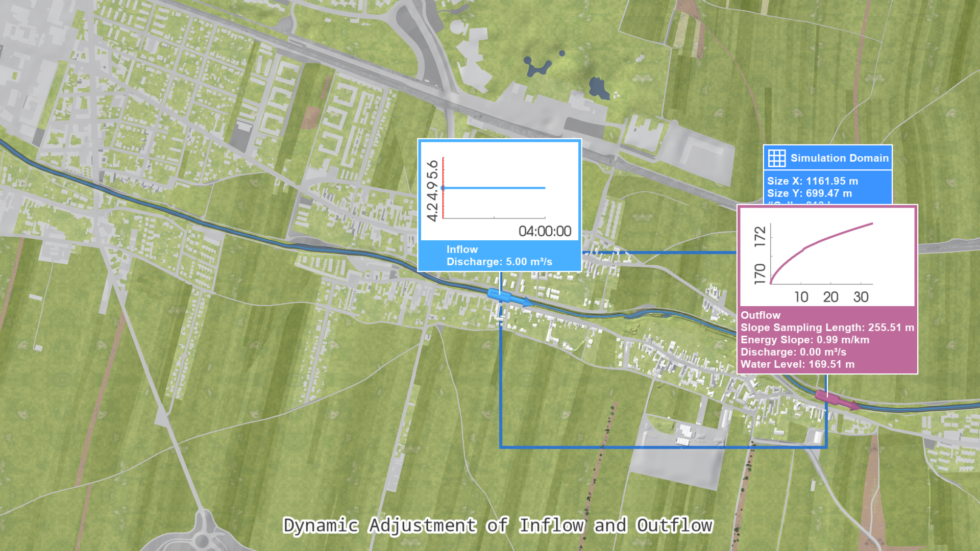Click the Simulation Domain grid icon
980x551 pixels.
pos(777,158)
